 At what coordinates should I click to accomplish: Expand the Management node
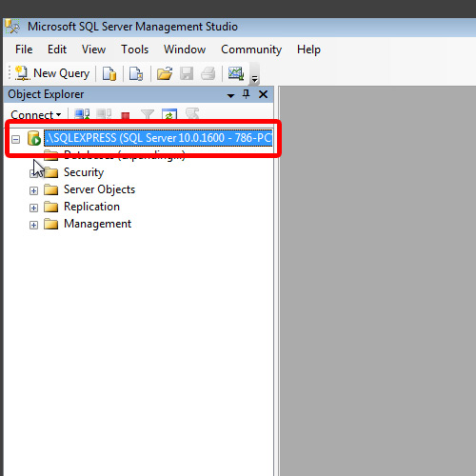(33, 225)
